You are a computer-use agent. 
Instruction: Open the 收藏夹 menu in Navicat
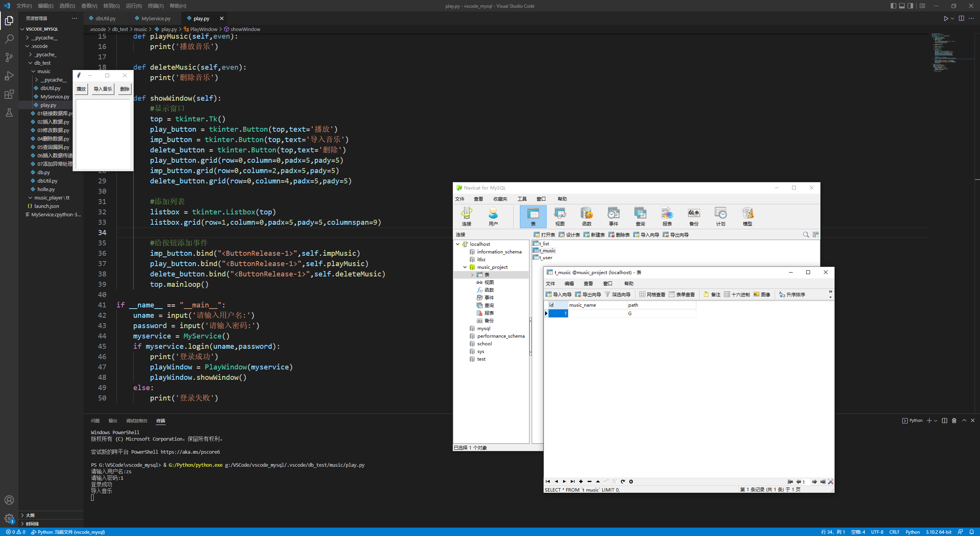[x=500, y=199]
